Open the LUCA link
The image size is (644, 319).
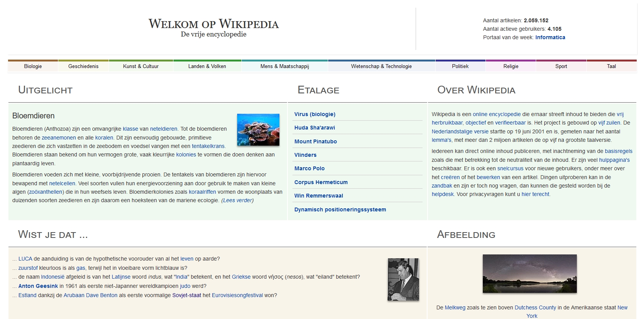click(x=25, y=259)
